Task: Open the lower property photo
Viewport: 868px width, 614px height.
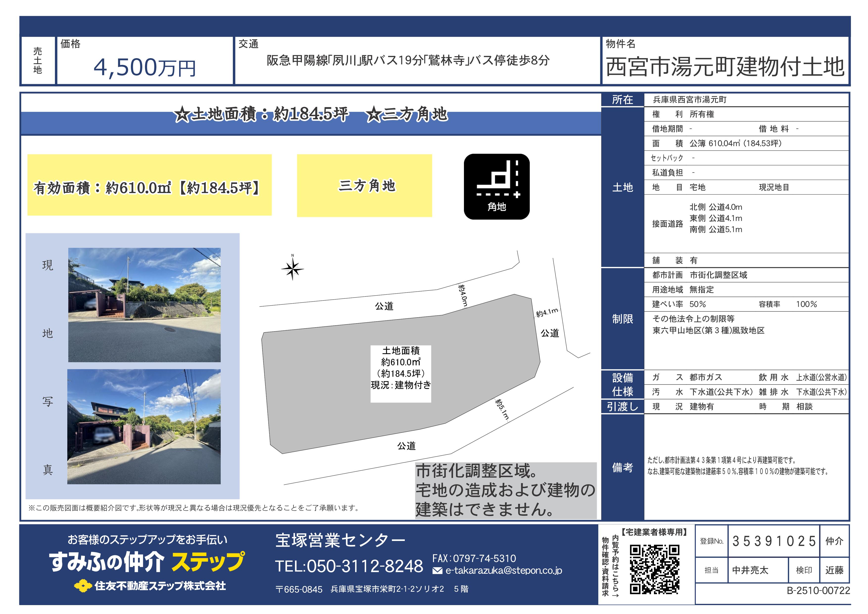Action: tap(144, 426)
